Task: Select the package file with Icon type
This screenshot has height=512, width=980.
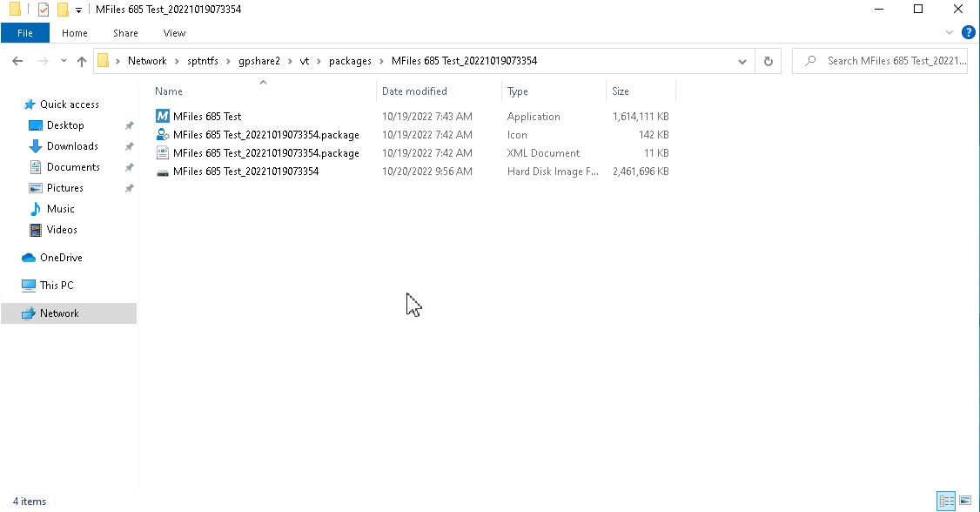Action: pyautogui.click(x=163, y=134)
